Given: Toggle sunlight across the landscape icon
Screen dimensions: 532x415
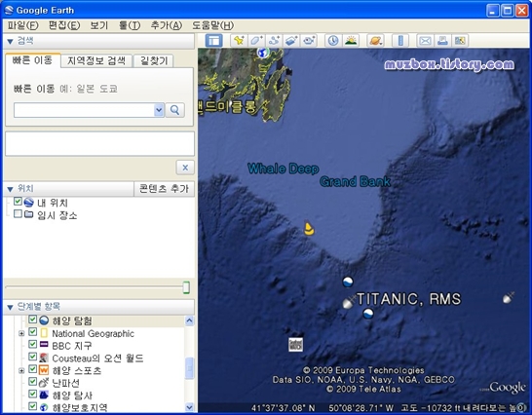Looking at the screenshot, I should point(351,41).
